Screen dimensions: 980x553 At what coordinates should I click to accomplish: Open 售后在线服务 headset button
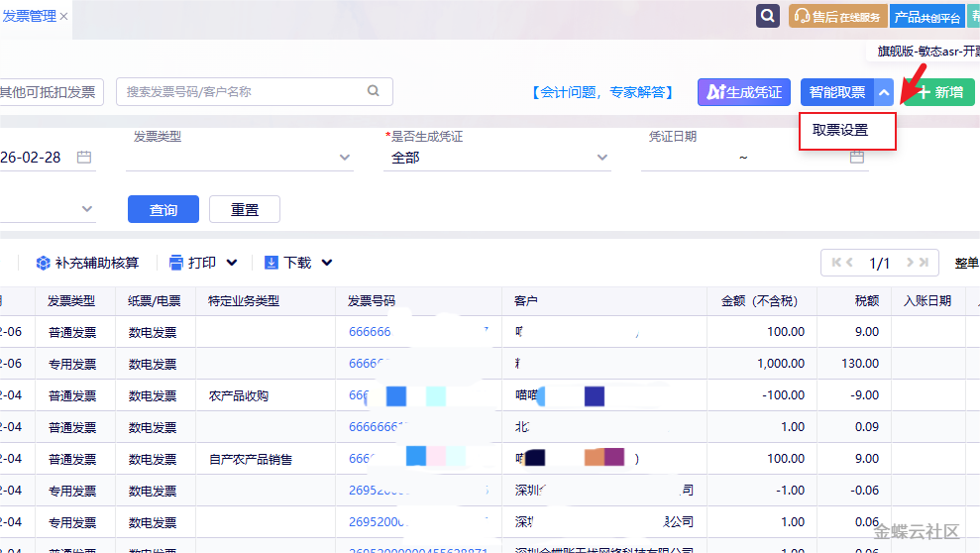click(837, 16)
